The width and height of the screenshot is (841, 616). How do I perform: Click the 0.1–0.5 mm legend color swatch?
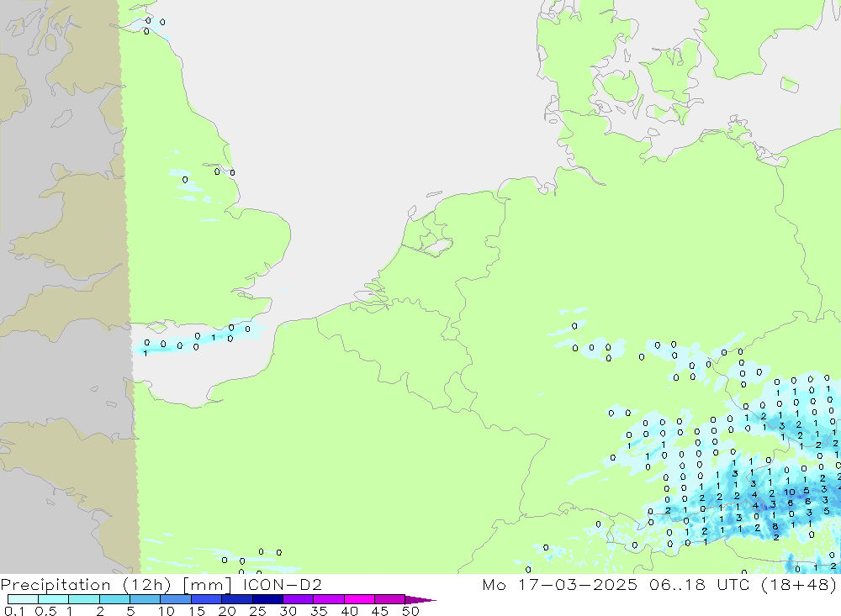pos(23,599)
